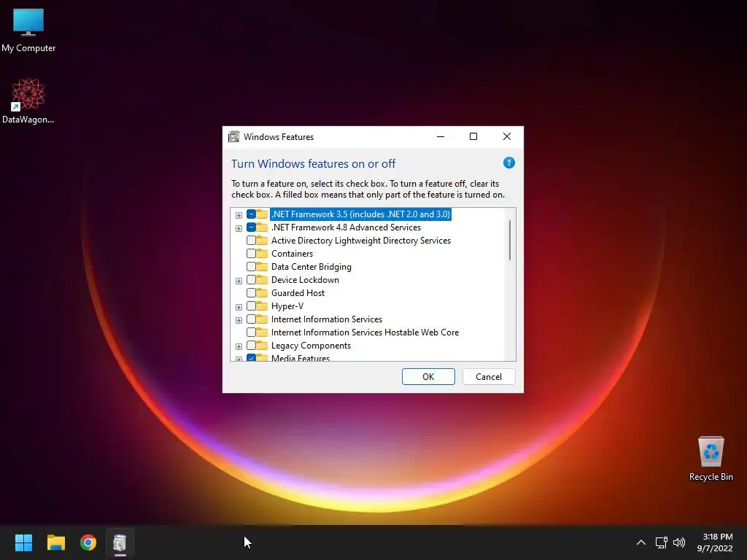The width and height of the screenshot is (747, 560).
Task: Click the folder icon beside Containers
Action: coord(262,253)
